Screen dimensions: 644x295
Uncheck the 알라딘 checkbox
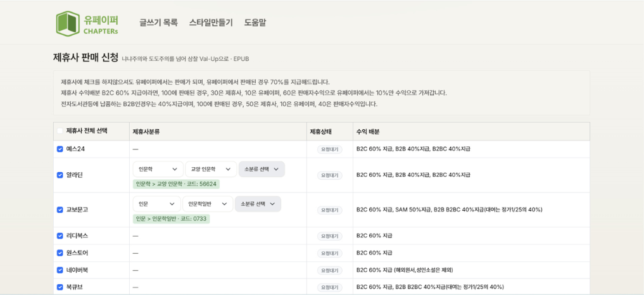(60, 175)
